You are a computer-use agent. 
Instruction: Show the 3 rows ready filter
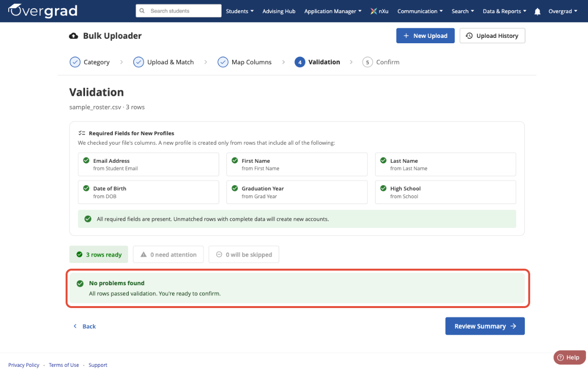(x=99, y=255)
